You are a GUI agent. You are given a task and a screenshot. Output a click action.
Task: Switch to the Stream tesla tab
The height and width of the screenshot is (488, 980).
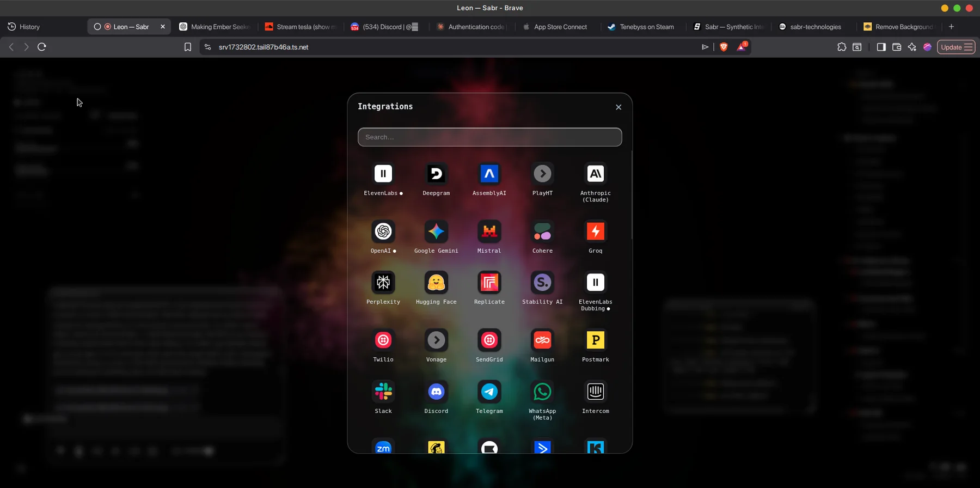301,27
